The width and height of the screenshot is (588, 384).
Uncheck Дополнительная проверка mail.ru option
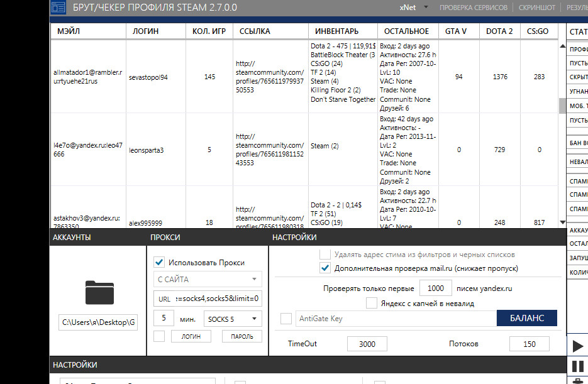point(325,268)
